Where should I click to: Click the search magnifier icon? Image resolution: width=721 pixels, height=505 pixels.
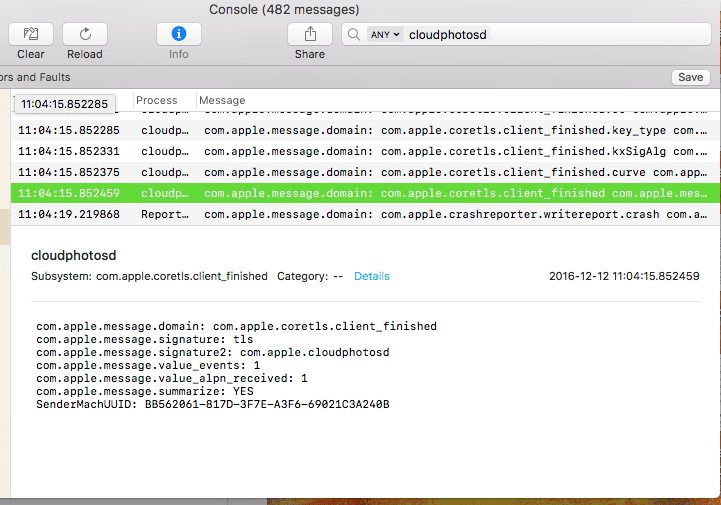click(353, 34)
